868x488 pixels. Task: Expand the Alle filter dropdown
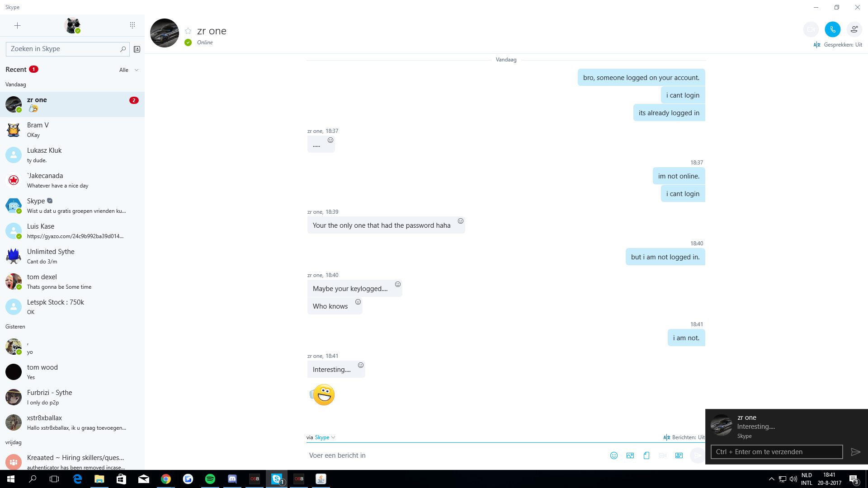point(129,70)
